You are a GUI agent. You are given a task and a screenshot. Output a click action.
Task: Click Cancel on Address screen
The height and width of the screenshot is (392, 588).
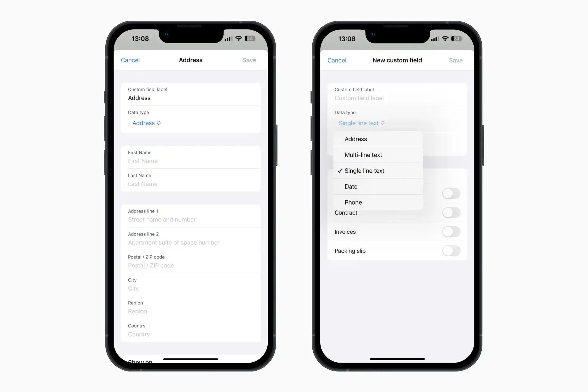coord(130,60)
